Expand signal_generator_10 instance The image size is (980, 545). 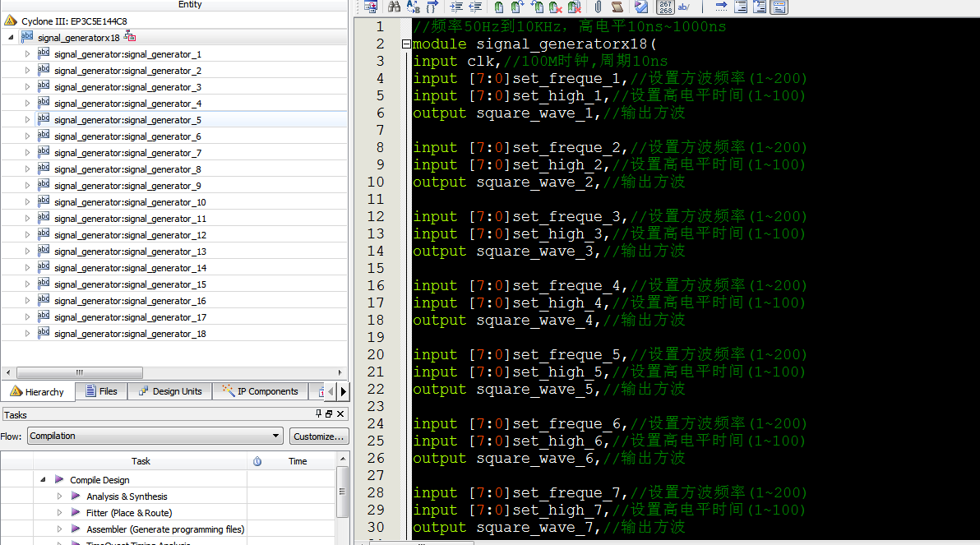coord(27,202)
